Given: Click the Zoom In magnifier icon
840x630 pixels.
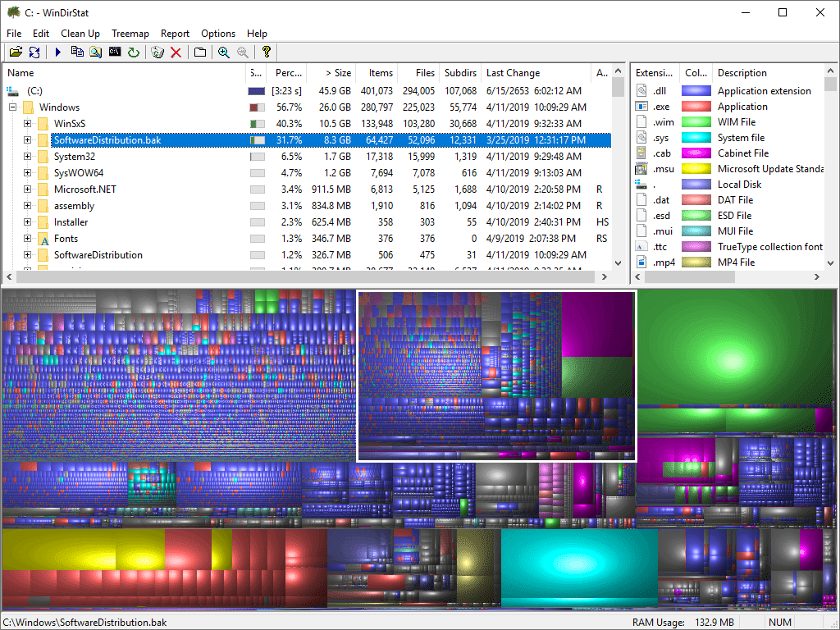Looking at the screenshot, I should point(224,52).
